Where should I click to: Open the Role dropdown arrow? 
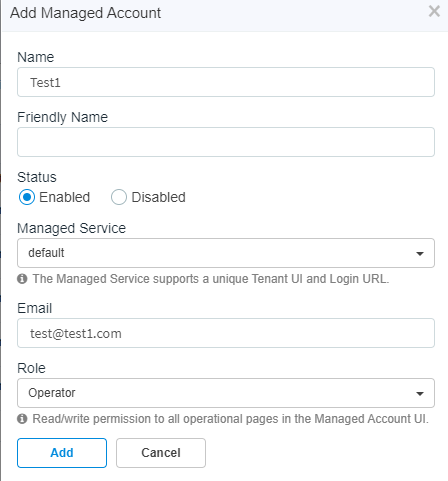click(420, 394)
